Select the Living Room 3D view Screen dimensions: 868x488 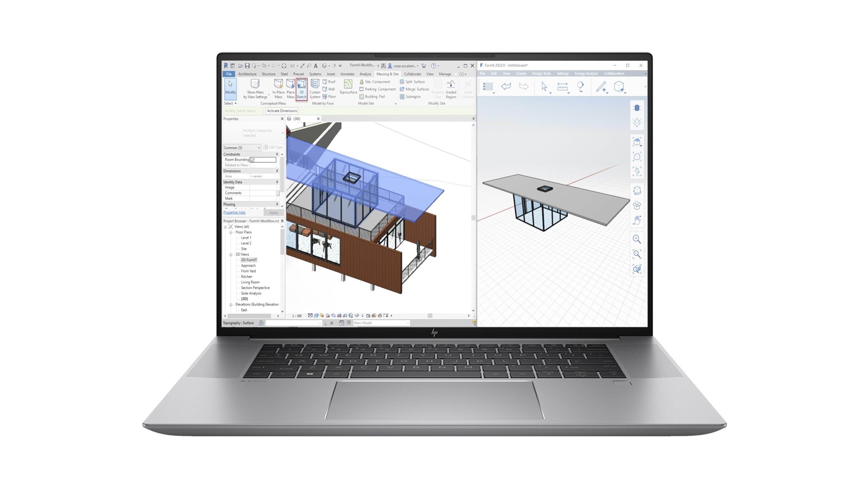(250, 282)
